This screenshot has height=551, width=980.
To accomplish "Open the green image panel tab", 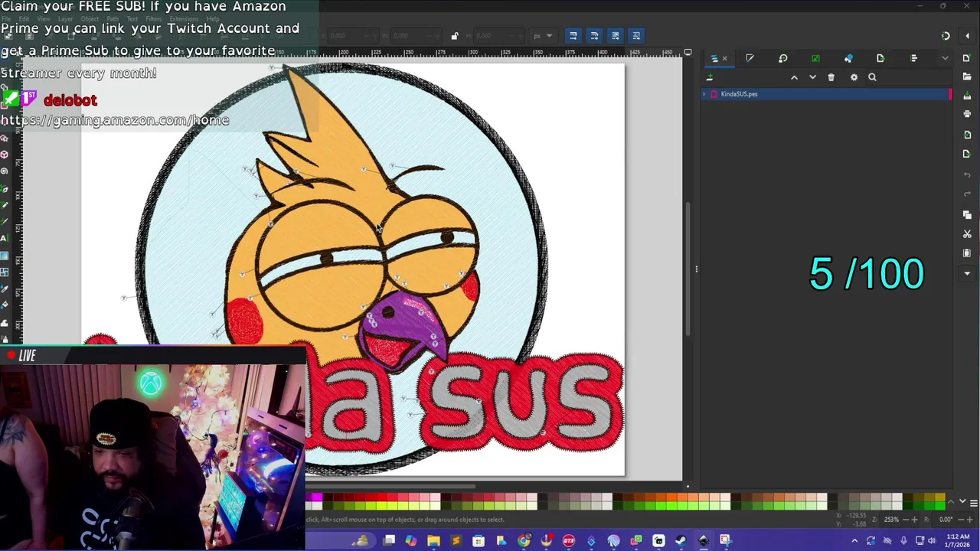I will click(815, 58).
